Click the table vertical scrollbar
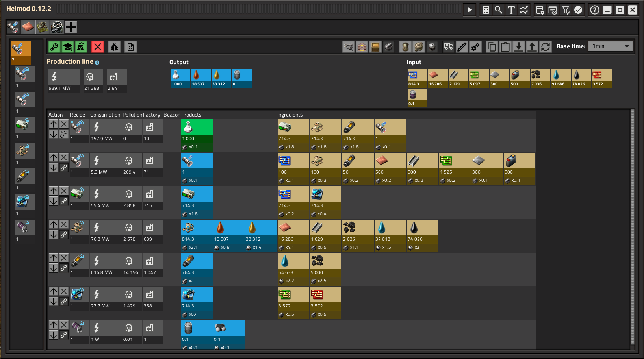The image size is (644, 359). [633, 228]
